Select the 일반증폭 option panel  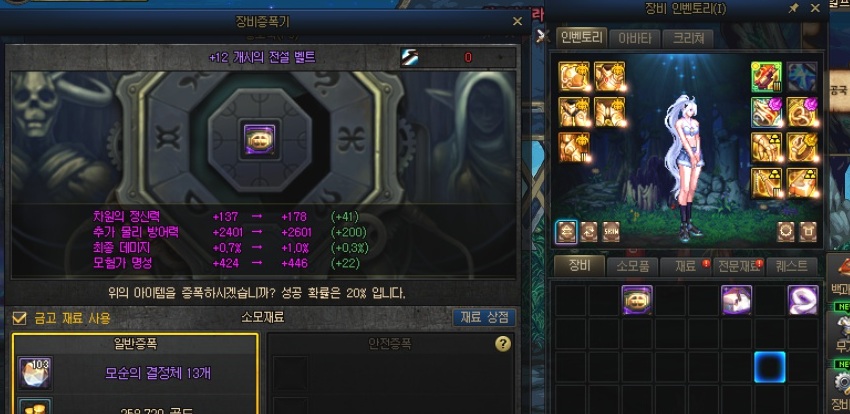tap(135, 374)
